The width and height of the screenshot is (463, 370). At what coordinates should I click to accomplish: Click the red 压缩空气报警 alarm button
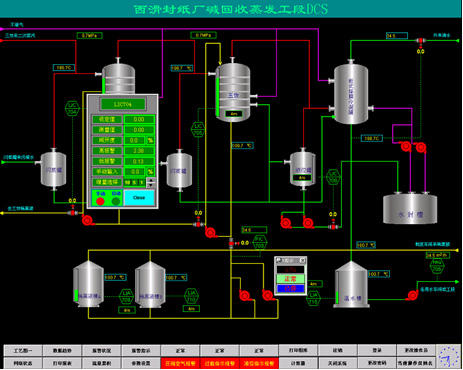click(180, 363)
